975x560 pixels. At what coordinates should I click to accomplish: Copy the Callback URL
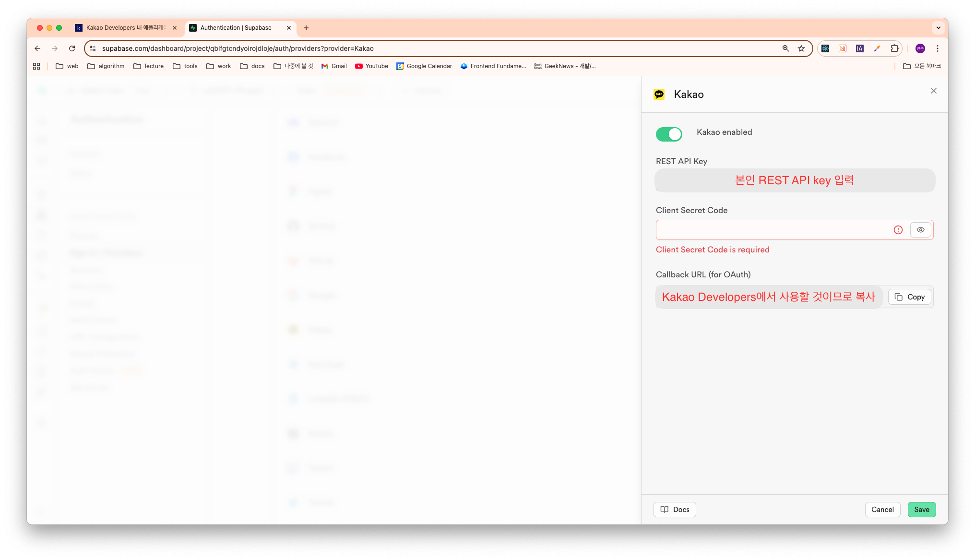pyautogui.click(x=910, y=297)
